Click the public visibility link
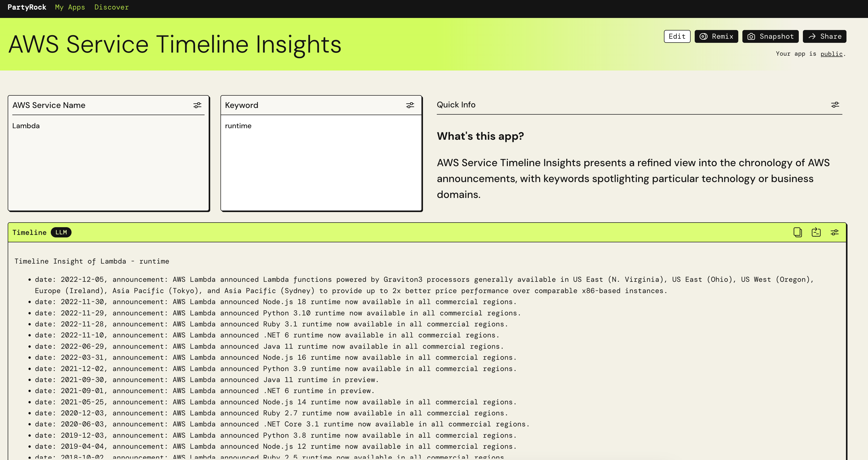Screen dimensions: 868x460 831,54
